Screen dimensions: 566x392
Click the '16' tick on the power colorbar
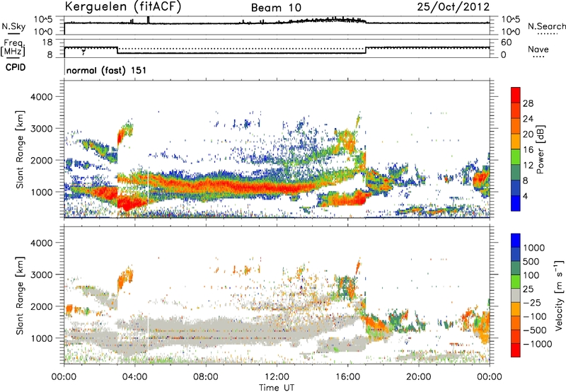(528, 150)
